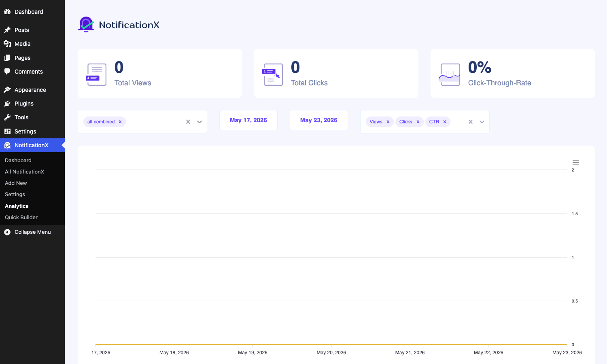This screenshot has width=607, height=364.
Task: Click the Total Views card icon
Action: pos(96,74)
